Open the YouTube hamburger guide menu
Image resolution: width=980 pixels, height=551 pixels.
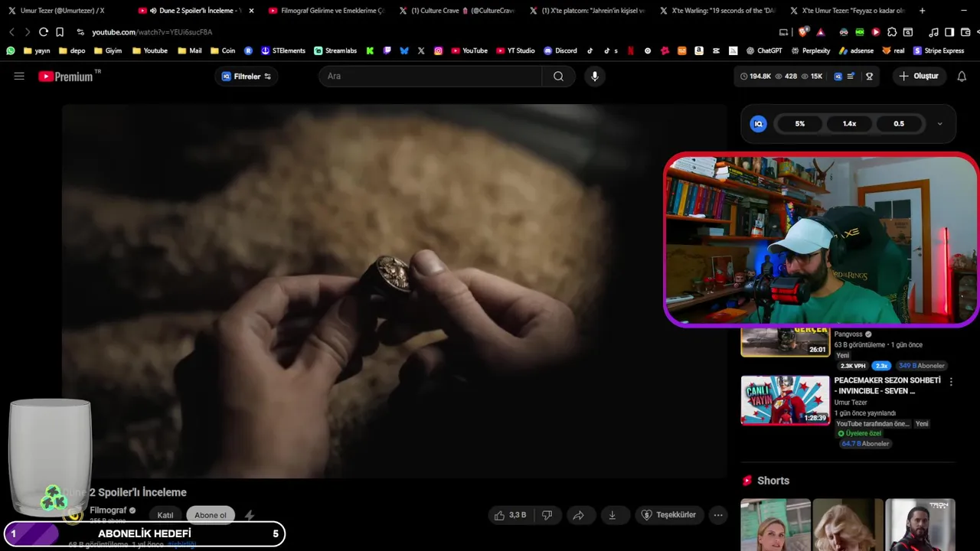(x=19, y=77)
